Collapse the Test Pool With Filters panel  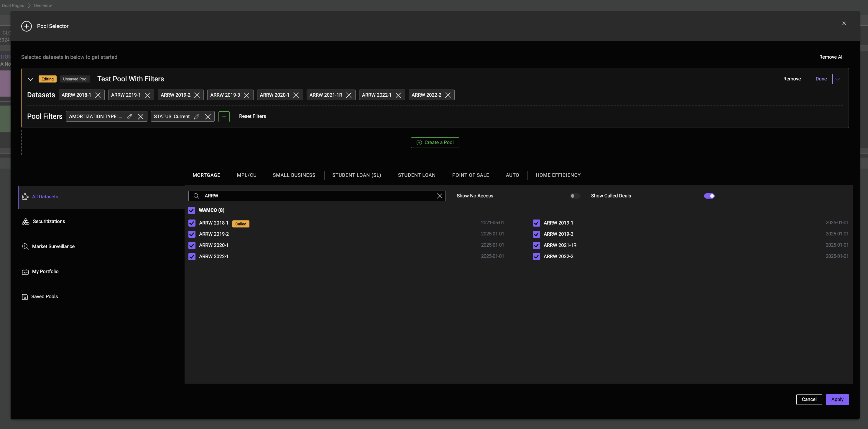click(x=31, y=79)
